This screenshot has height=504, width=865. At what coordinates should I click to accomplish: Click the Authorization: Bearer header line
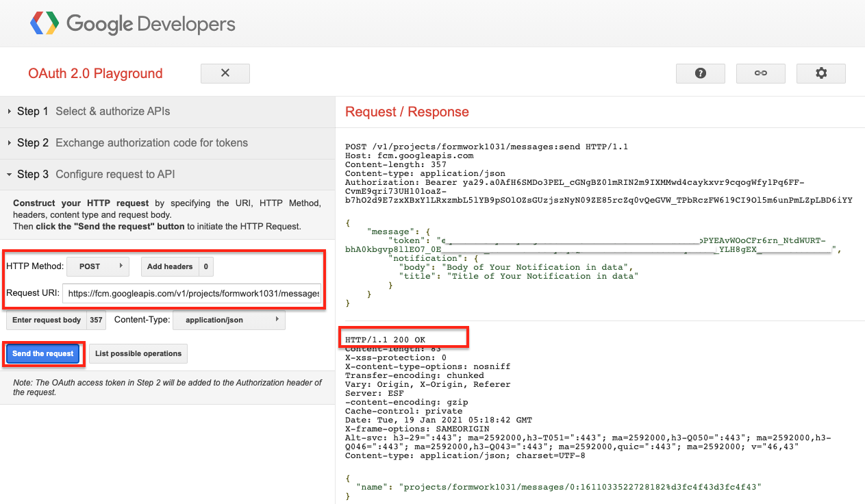pyautogui.click(x=599, y=191)
